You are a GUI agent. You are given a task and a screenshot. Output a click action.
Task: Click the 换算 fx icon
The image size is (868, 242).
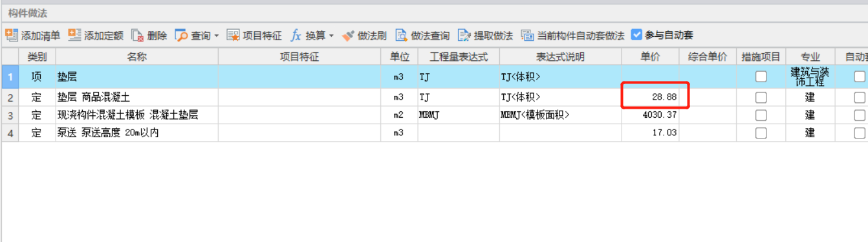(296, 36)
